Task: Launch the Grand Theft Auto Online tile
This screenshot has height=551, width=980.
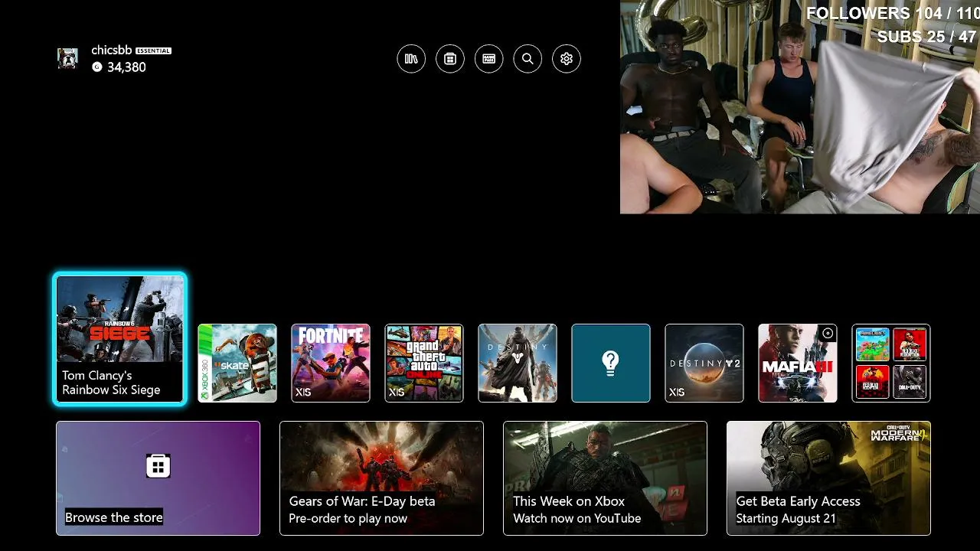Action: click(424, 363)
